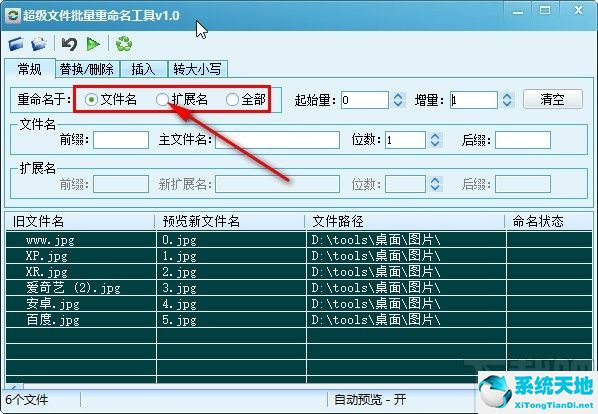Open the 转大小写 tab
598x414 pixels.
198,69
